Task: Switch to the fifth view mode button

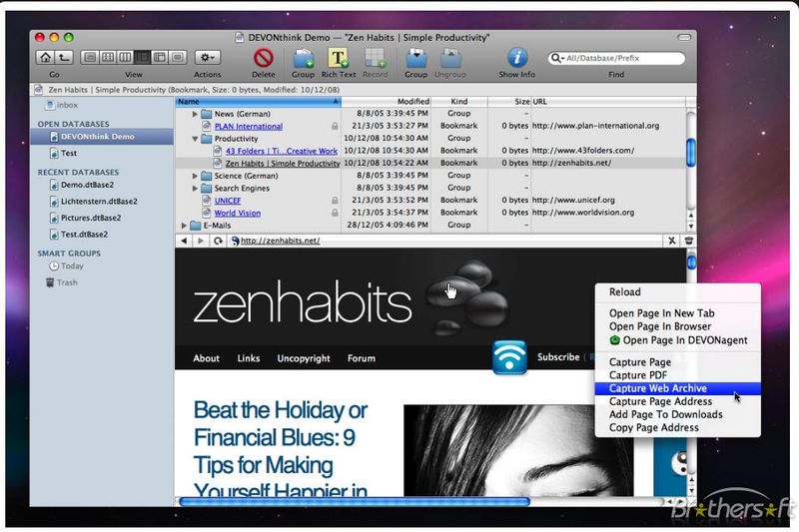Action: point(160,58)
